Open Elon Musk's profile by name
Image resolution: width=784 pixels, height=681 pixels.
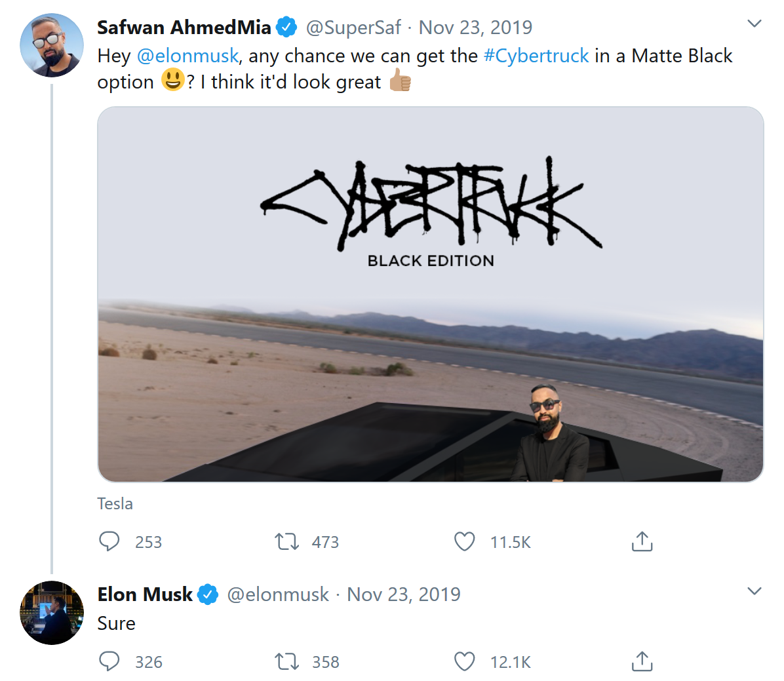coord(145,594)
